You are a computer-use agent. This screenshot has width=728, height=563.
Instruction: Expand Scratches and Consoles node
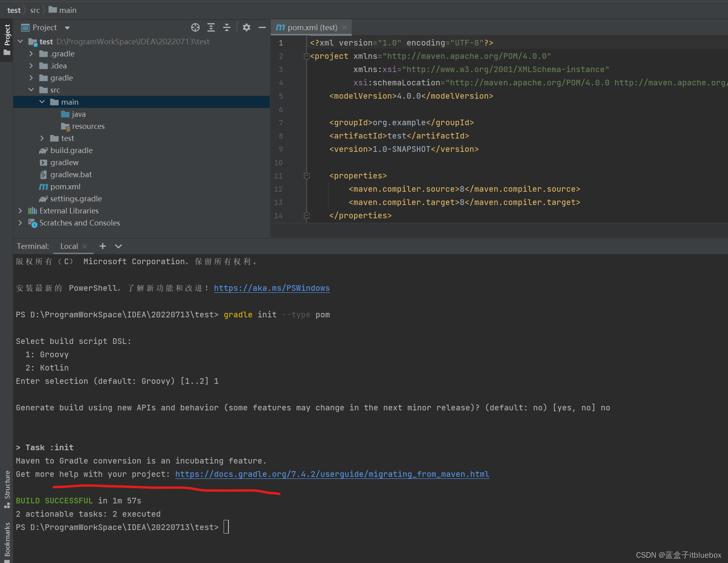(21, 223)
